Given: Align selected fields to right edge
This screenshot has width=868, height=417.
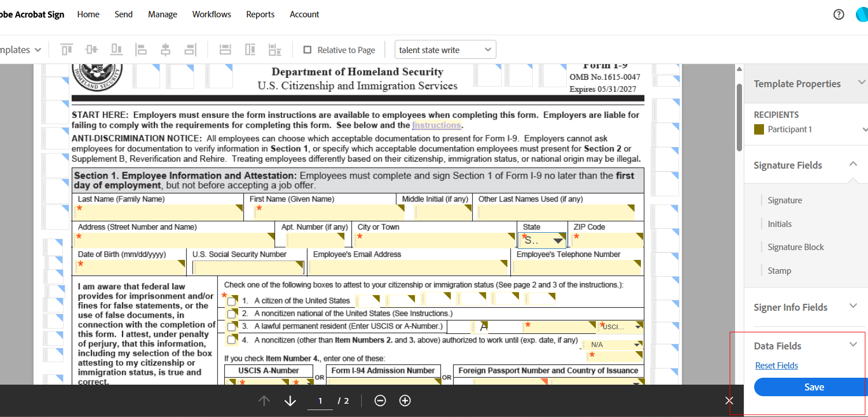Looking at the screenshot, I should 190,50.
